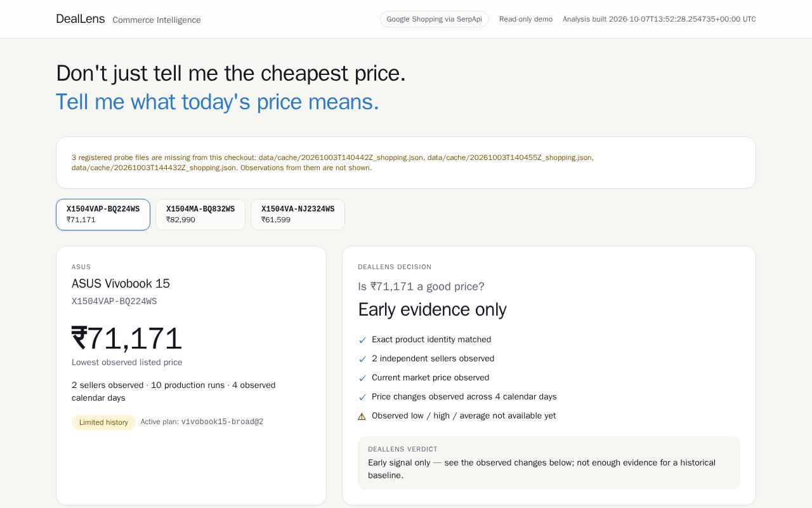
Task: Click the checkmark next to 2 independent sellers observed
Action: [362, 359]
